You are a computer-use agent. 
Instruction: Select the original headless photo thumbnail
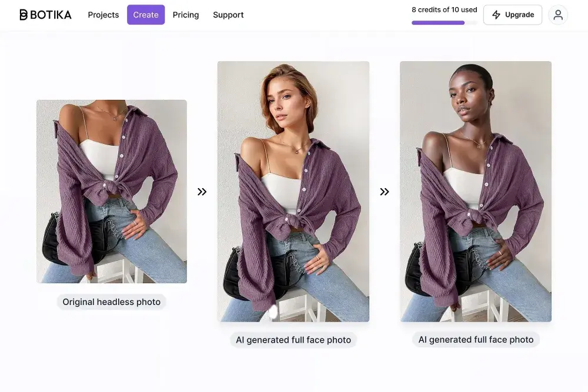pos(112,192)
